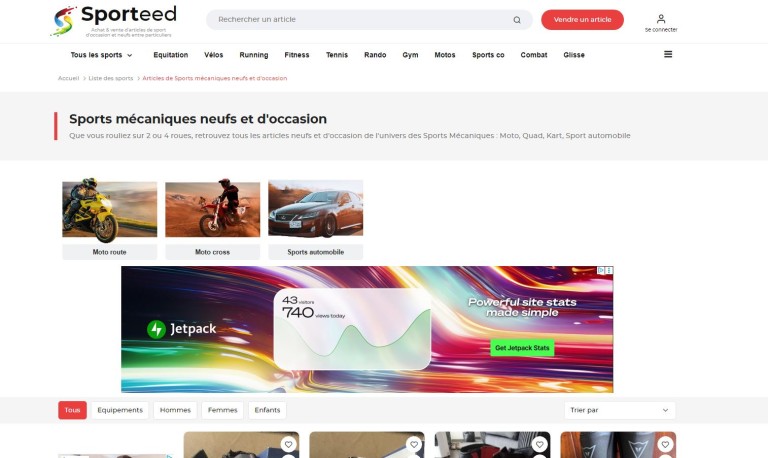768x458 pixels.
Task: Click the Vendre un article button
Action: (x=582, y=20)
